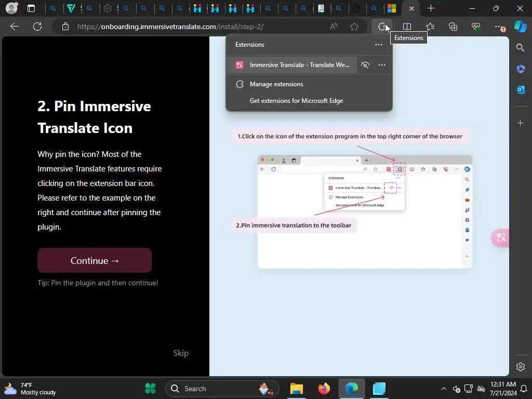
Task: Switch to the green V logo tab
Action: pos(71,8)
